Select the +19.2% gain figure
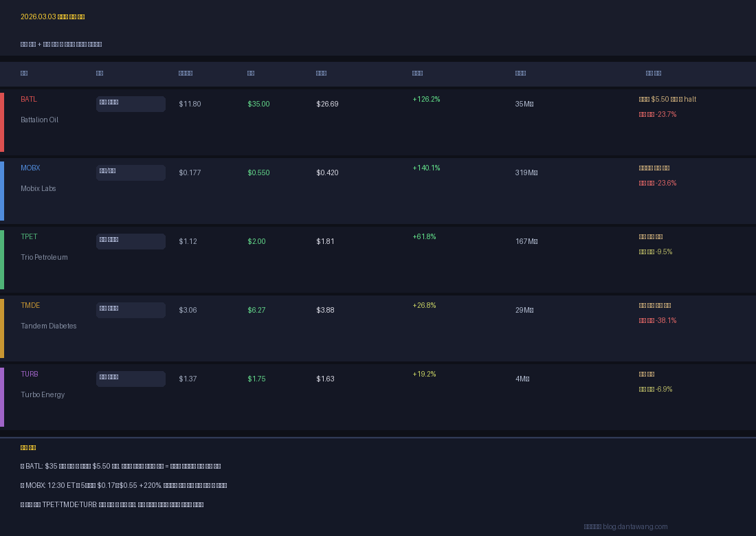Screen dimensions: 756x536 [424, 374]
